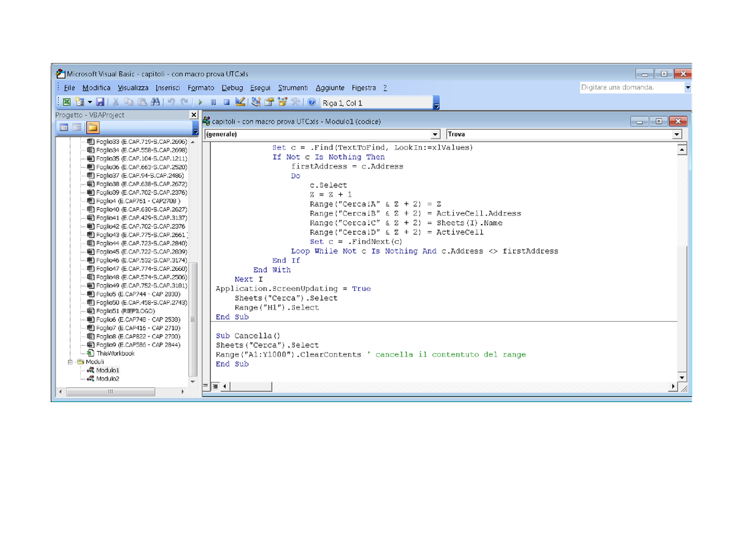756x535 pixels.
Task: Minimize the Modulo1 code window
Action: tap(639, 121)
